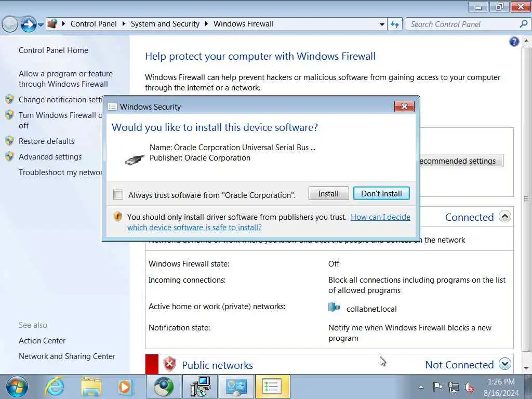Expand the arrow after System and Security breadcrumb

point(206,24)
